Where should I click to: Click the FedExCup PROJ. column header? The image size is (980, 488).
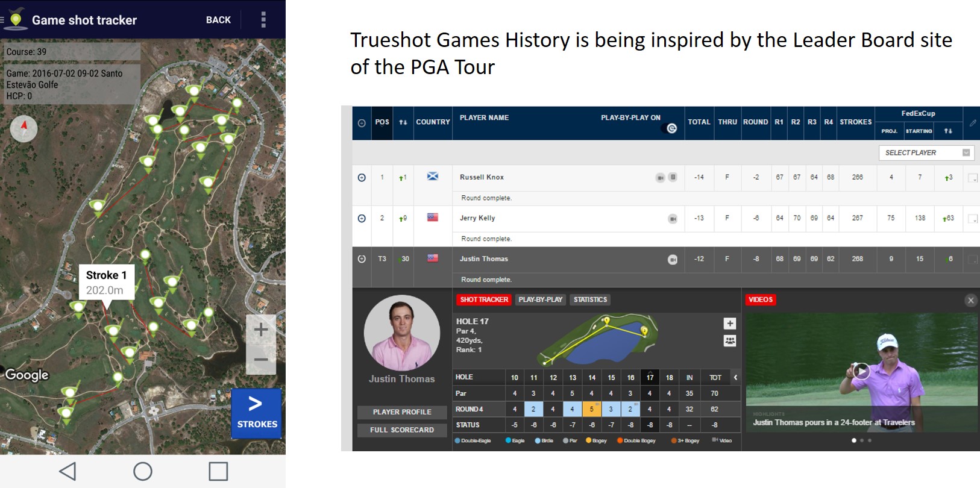(889, 131)
